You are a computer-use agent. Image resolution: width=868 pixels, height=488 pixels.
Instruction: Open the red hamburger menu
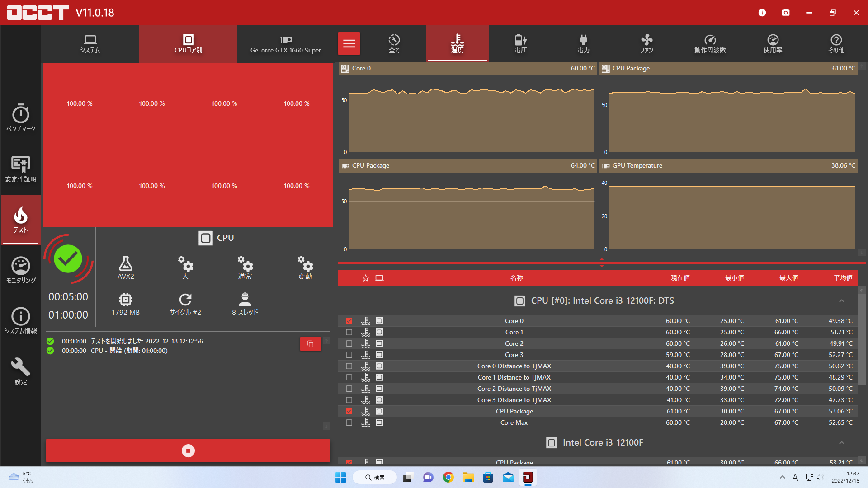tap(349, 43)
